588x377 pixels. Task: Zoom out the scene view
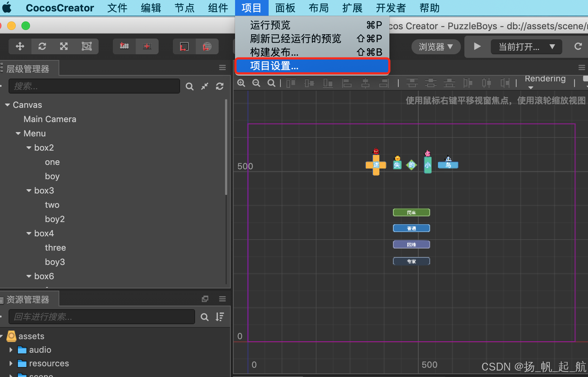(x=256, y=83)
